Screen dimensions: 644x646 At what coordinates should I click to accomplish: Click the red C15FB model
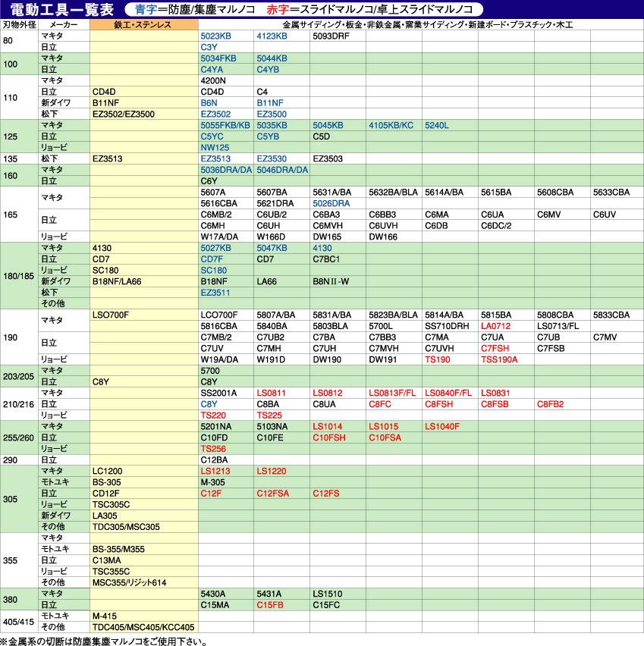(270, 605)
